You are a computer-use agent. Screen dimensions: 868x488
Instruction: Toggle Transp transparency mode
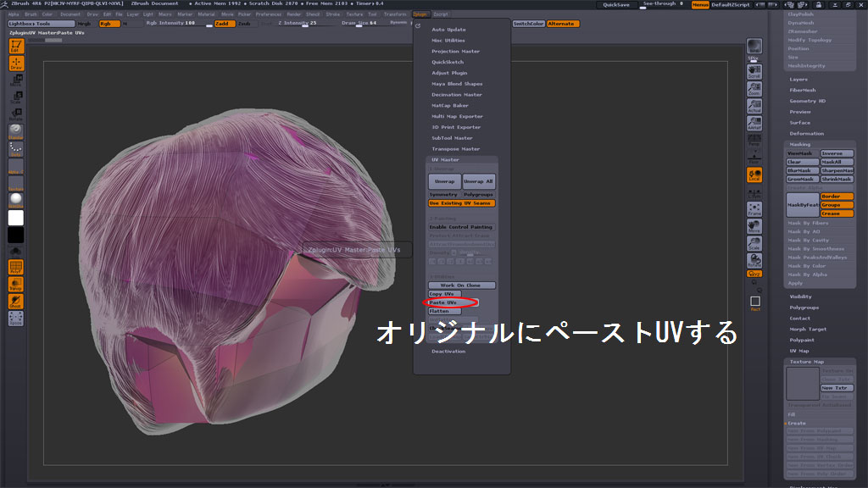(16, 285)
